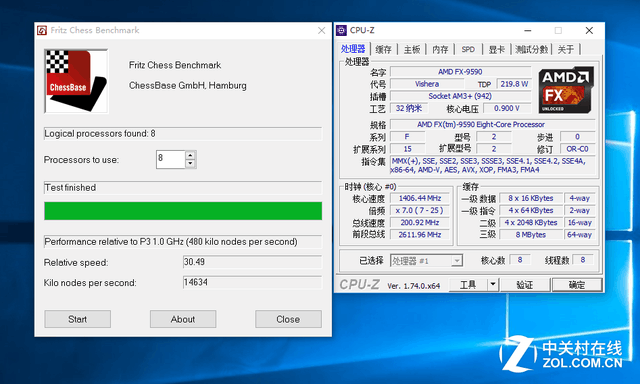640x384 pixels.
Task: Click the 验证 button in CPU-Z
Action: 524,285
